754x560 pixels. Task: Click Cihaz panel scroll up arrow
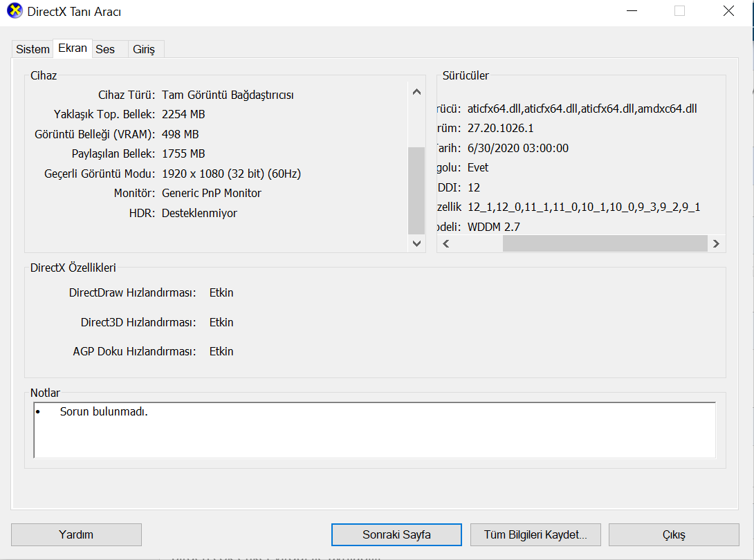[417, 92]
